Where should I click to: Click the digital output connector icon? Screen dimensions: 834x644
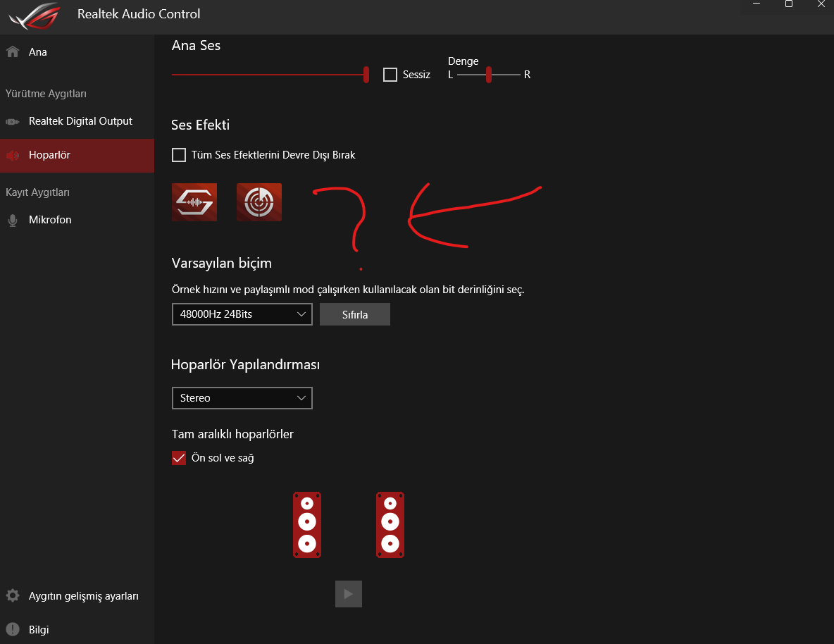[x=12, y=122]
